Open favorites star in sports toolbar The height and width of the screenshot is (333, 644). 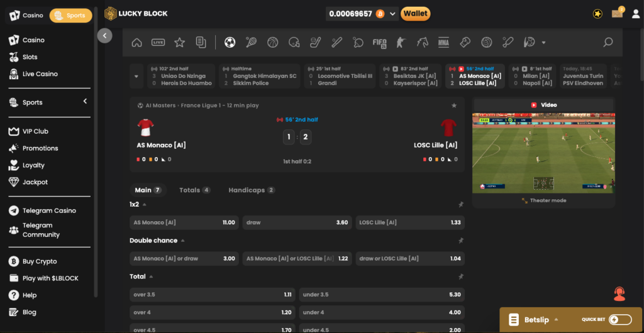pos(179,42)
